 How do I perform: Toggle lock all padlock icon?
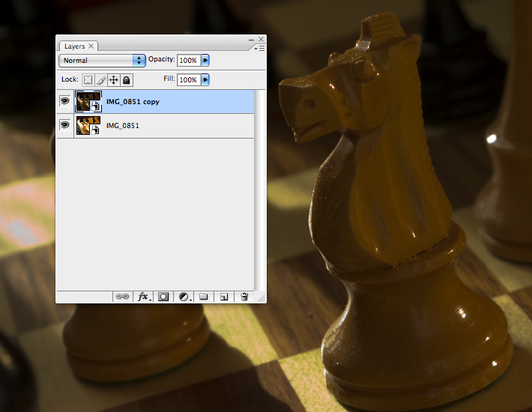point(126,80)
